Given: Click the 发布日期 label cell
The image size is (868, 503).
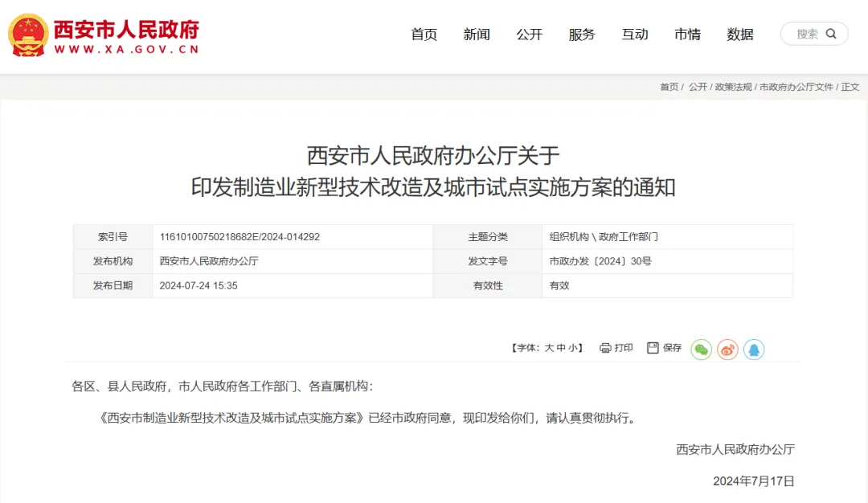Looking at the screenshot, I should pyautogui.click(x=113, y=285).
